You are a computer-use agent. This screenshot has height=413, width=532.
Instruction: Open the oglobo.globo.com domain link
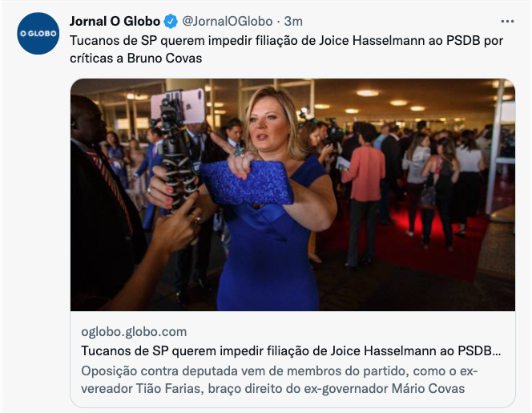pyautogui.click(x=134, y=331)
